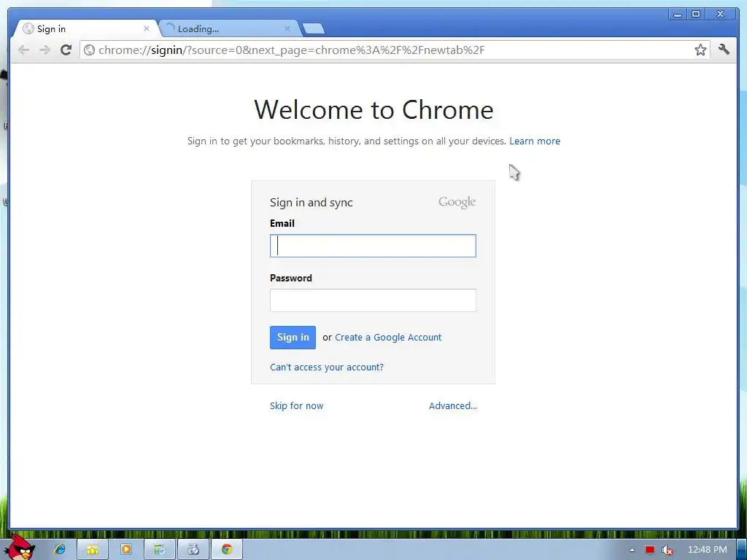Close the Loading tab

[287, 28]
